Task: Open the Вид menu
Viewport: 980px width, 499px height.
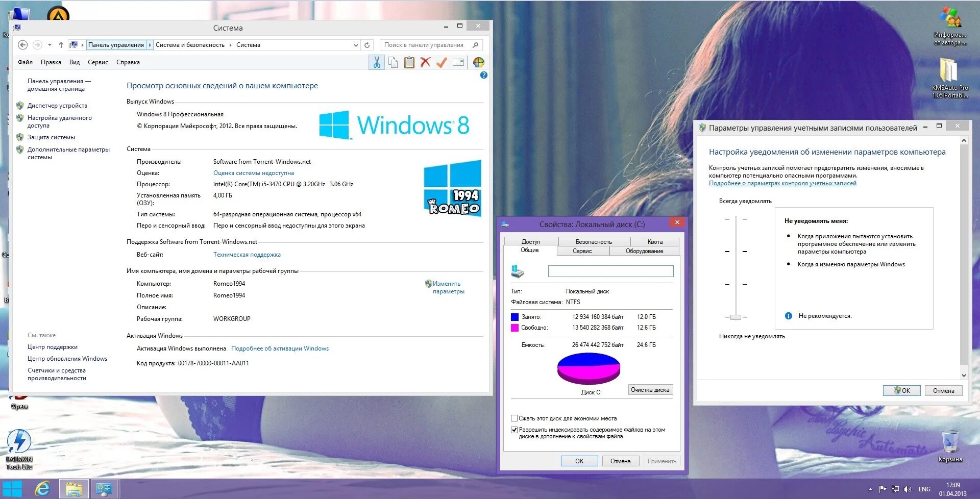Action: 75,62
